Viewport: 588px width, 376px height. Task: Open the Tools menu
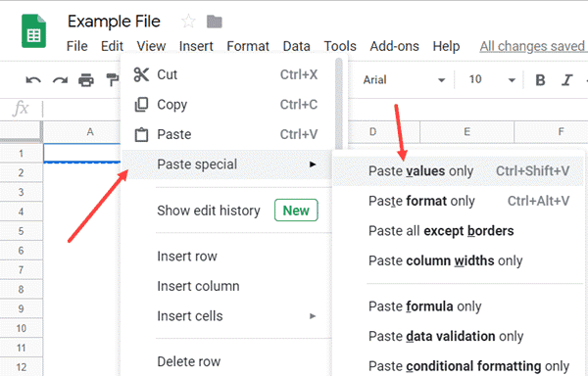pyautogui.click(x=340, y=46)
